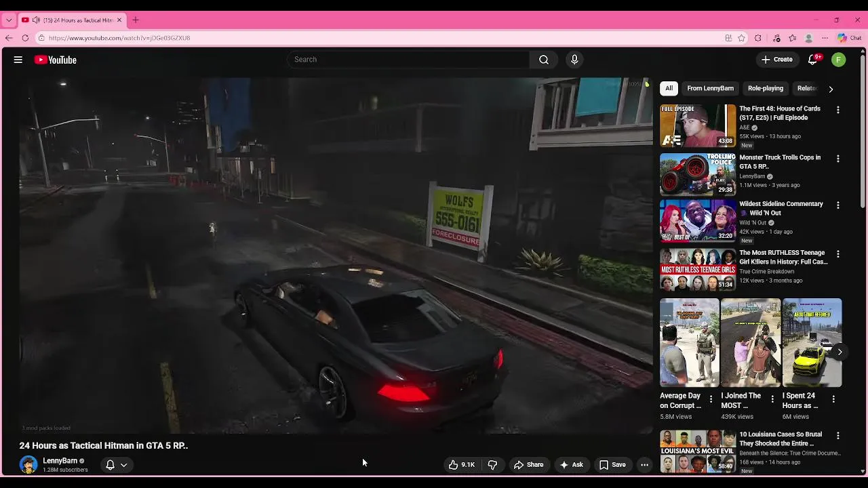Image resolution: width=868 pixels, height=488 pixels.
Task: Expand the notification preference chevron beside the bell
Action: [x=124, y=465]
